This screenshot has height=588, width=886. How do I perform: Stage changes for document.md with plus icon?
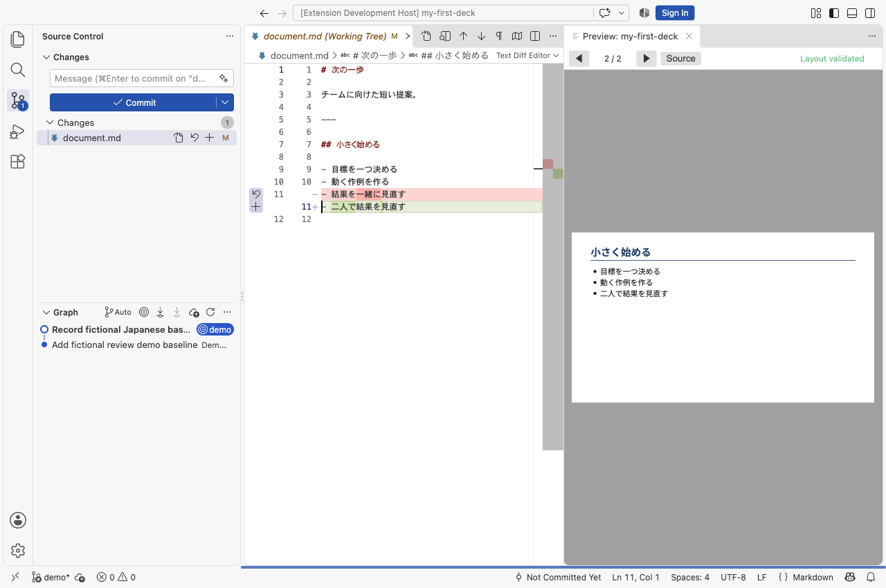tap(210, 138)
